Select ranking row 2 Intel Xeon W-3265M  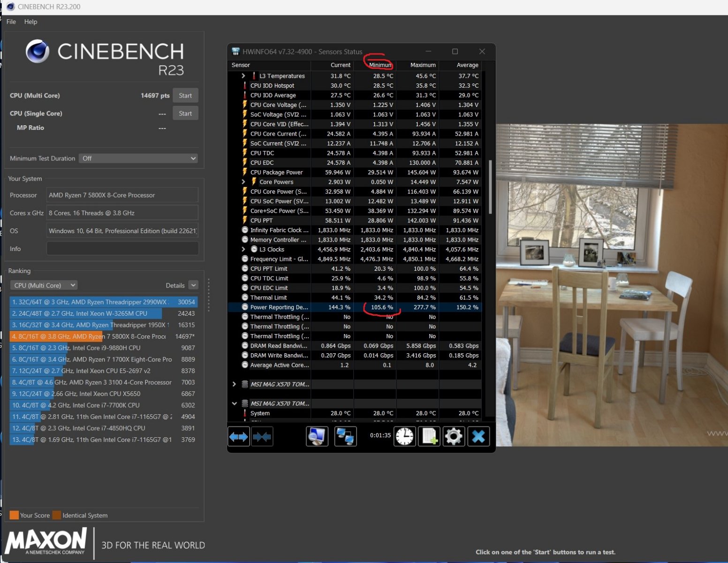(x=104, y=313)
